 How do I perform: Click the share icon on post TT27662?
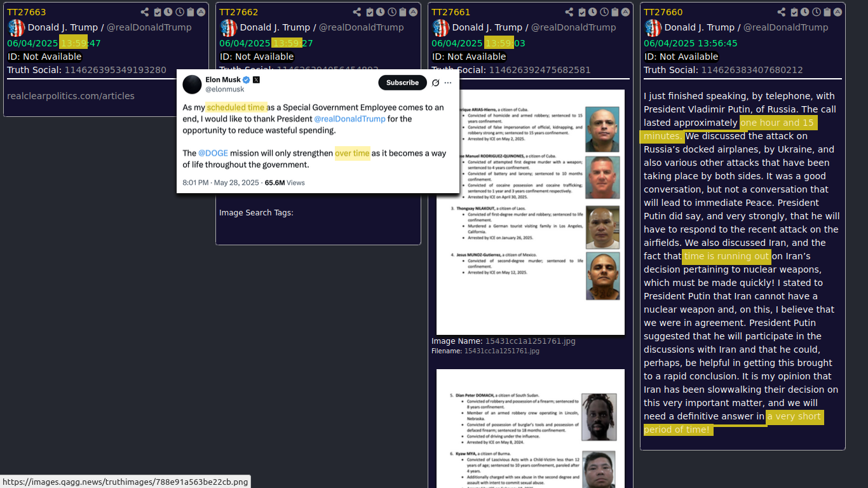coord(357,12)
